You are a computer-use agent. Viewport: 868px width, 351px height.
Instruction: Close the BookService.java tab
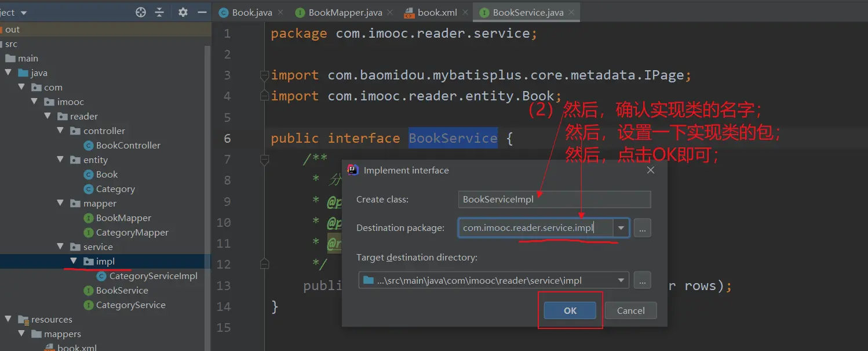point(572,12)
